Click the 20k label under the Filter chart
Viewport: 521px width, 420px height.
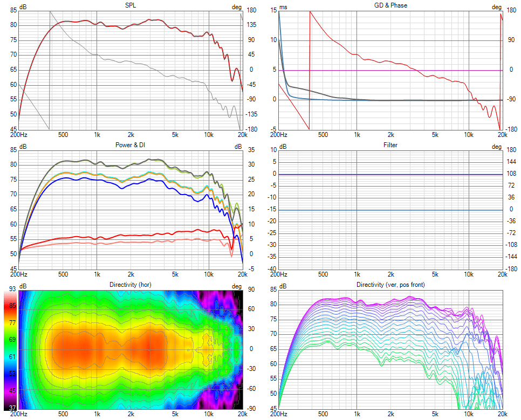coord(502,274)
